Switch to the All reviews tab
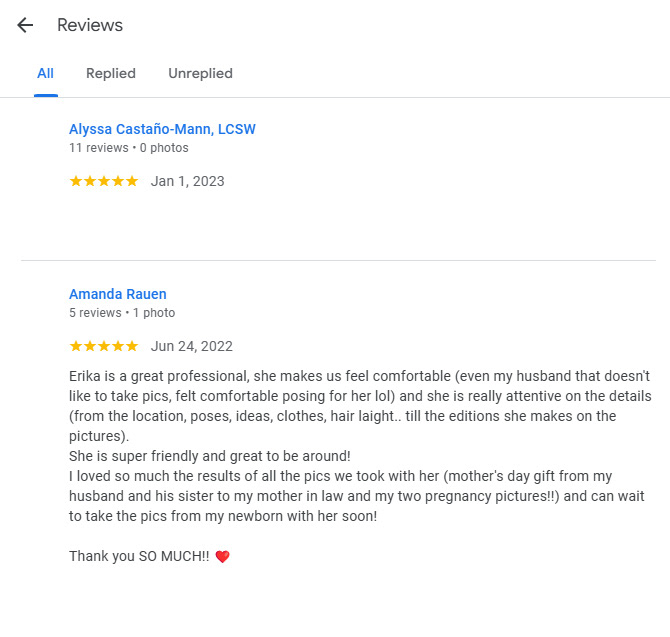Screen dimensions: 670x637 coord(45,73)
